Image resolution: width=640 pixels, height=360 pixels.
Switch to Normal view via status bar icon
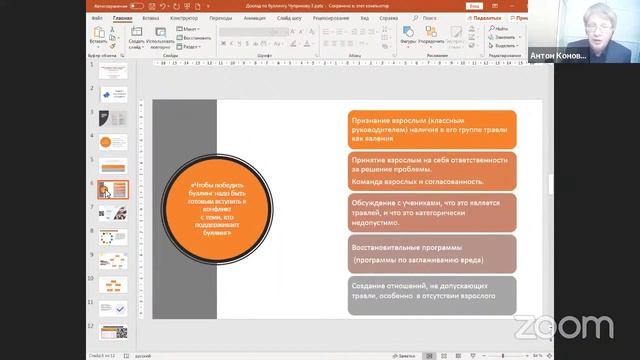[429, 356]
